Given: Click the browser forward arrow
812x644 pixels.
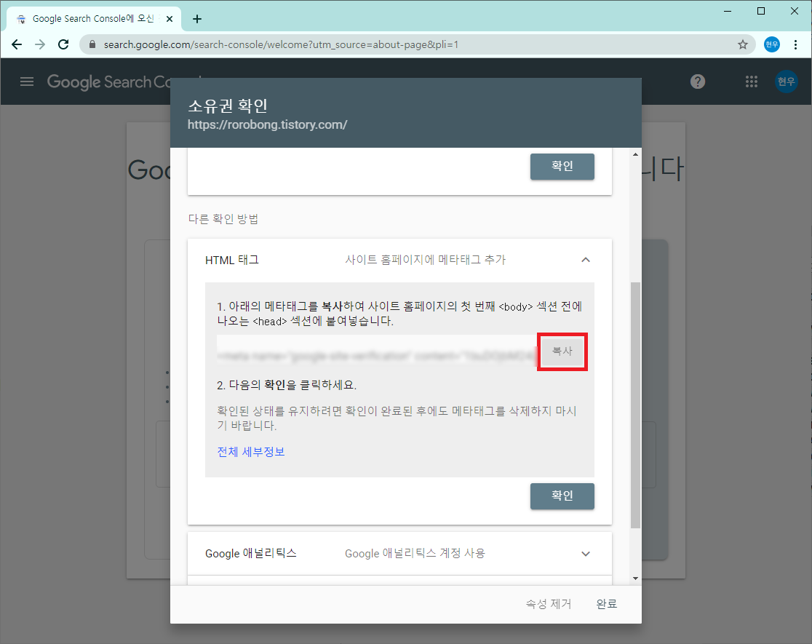Looking at the screenshot, I should click(40, 44).
